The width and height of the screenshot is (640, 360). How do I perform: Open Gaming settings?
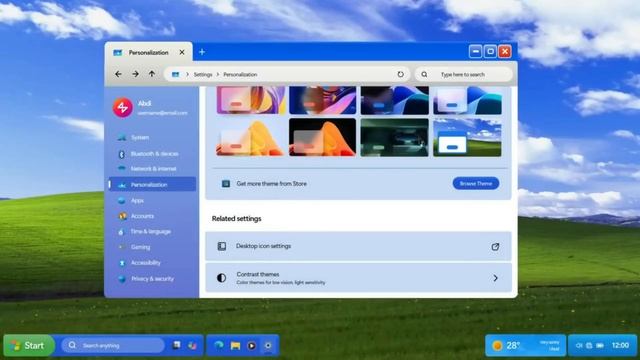(152, 247)
